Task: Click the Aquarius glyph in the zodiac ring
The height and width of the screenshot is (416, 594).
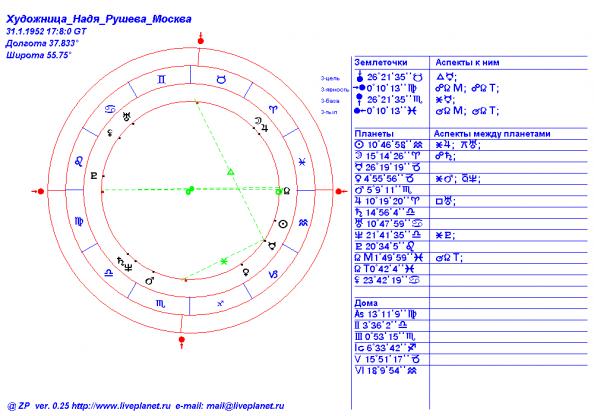Action: [303, 223]
